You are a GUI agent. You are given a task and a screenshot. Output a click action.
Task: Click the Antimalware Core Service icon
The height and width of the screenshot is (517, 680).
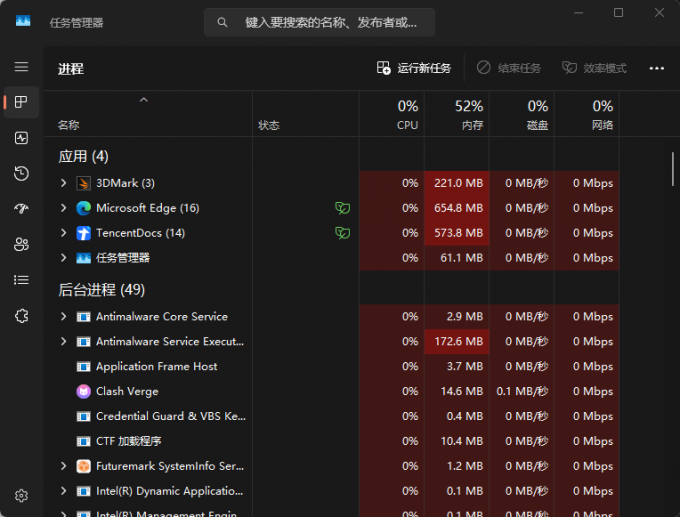tap(83, 317)
